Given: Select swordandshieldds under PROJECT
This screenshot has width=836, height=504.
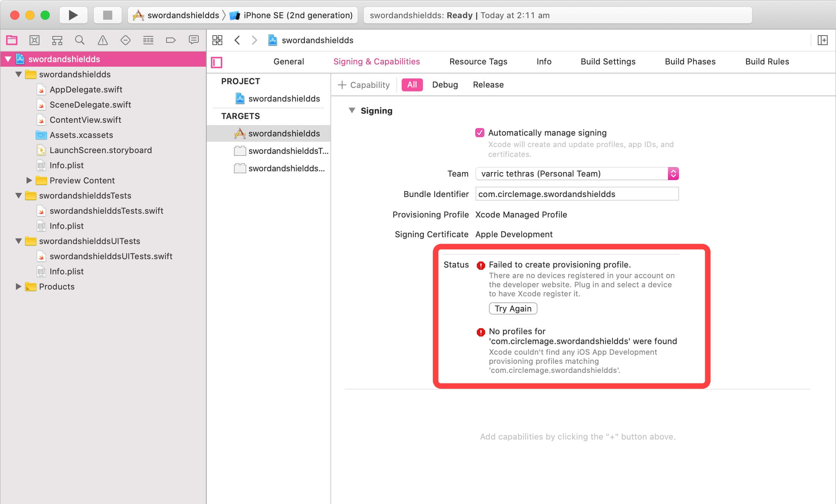Looking at the screenshot, I should [x=278, y=99].
